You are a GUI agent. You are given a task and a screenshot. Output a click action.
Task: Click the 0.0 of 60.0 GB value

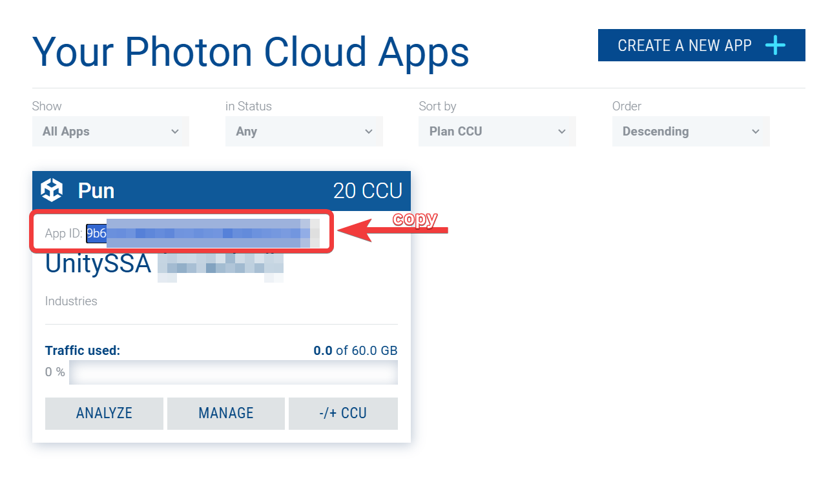pos(355,350)
